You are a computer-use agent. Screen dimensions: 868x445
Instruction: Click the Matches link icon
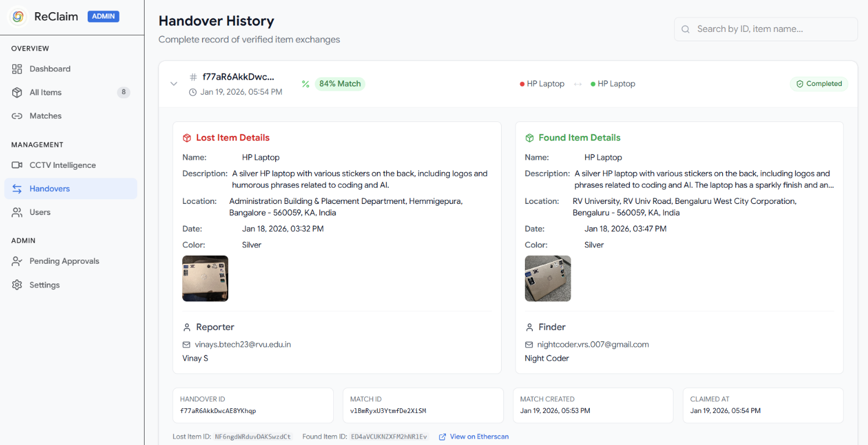pos(17,116)
